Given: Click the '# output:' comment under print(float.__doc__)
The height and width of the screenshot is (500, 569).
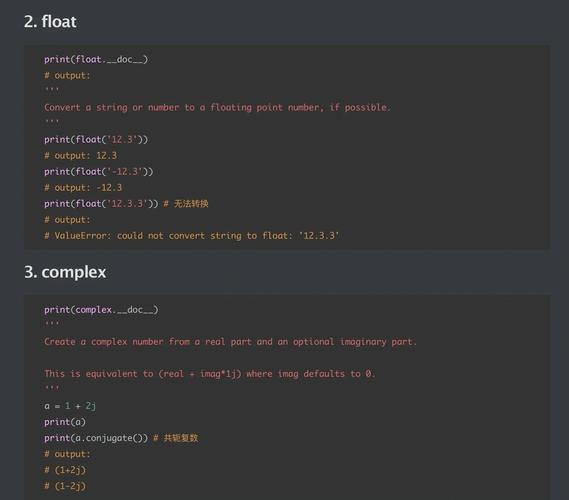Looking at the screenshot, I should tap(67, 75).
